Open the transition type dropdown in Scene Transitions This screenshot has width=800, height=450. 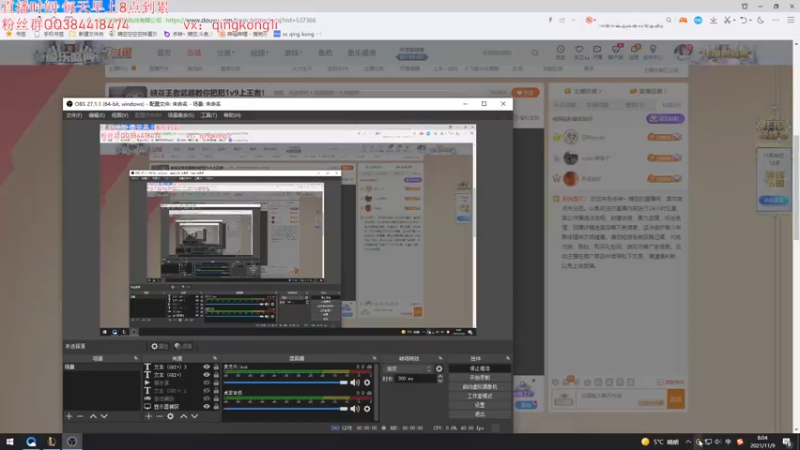409,368
